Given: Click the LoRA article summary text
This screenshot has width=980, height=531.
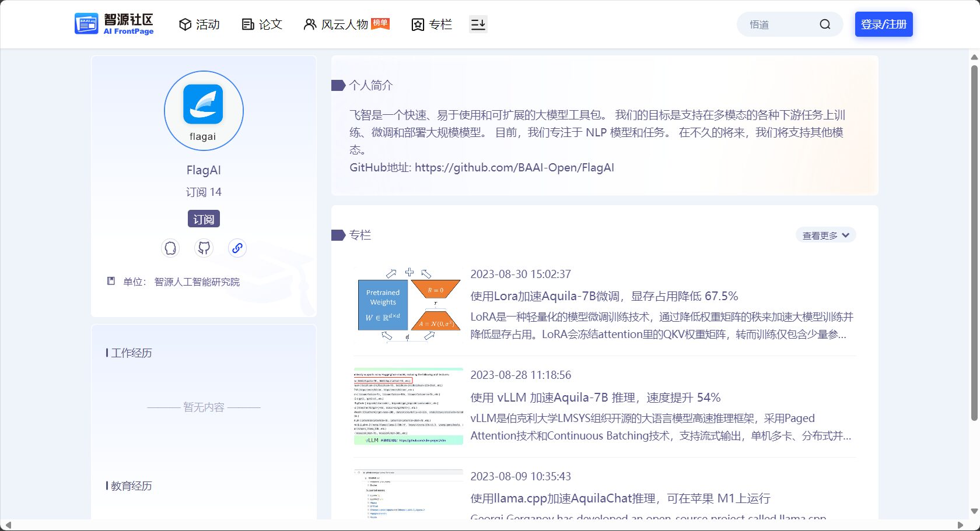Looking at the screenshot, I should point(662,325).
